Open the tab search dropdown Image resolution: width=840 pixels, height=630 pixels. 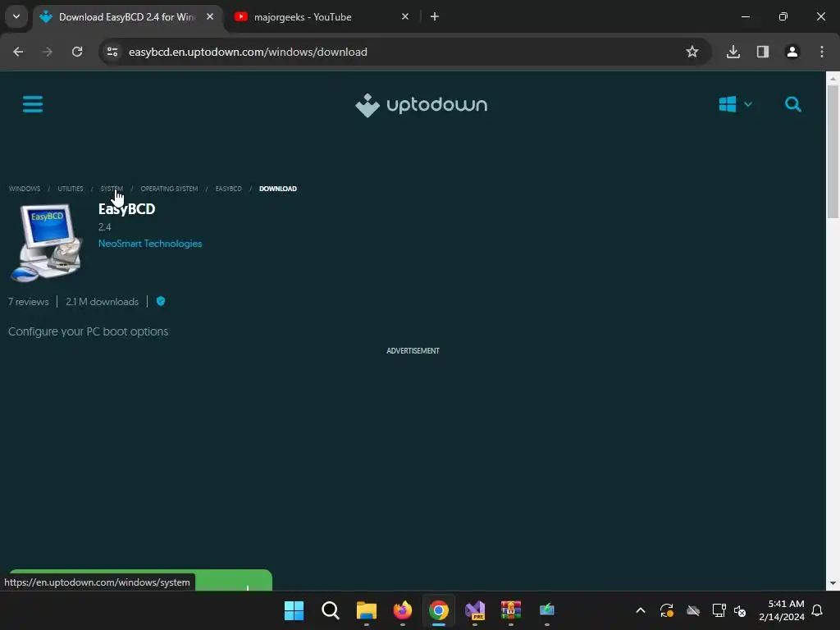(16, 16)
